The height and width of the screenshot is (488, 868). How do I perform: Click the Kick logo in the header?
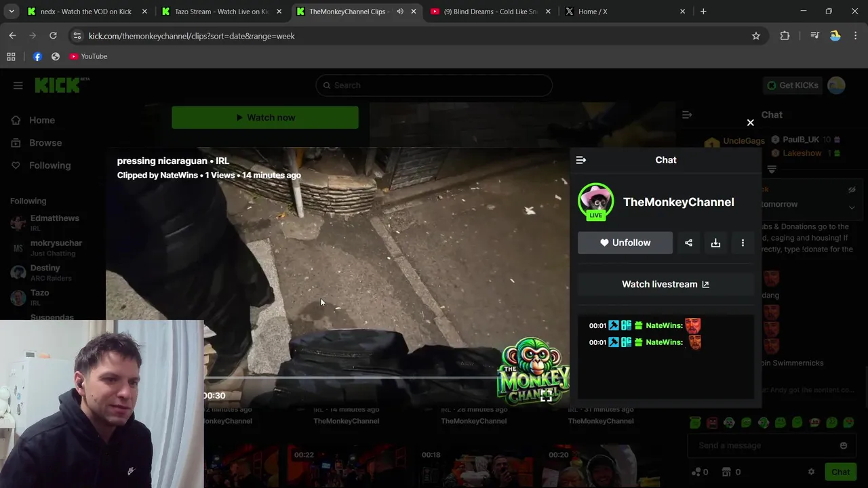(x=62, y=85)
